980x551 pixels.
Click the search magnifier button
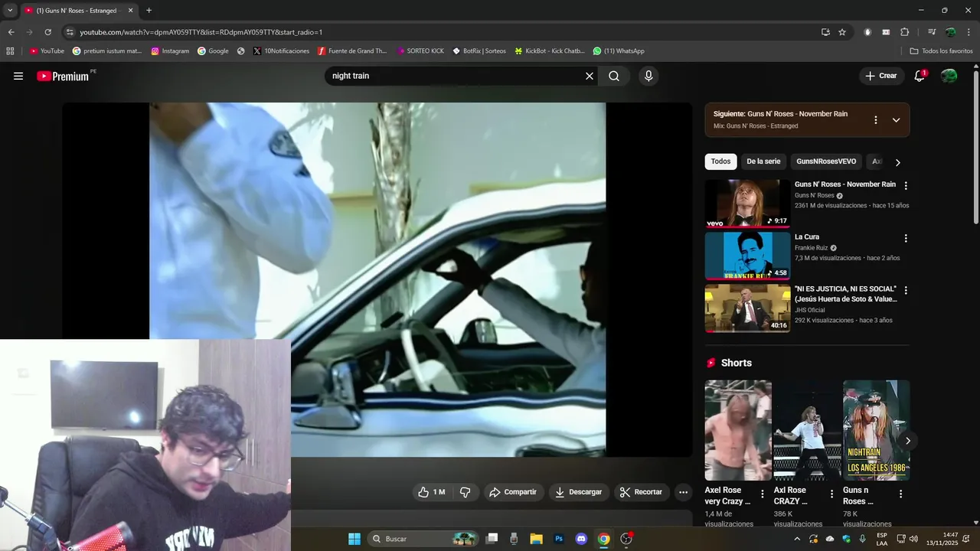614,76
